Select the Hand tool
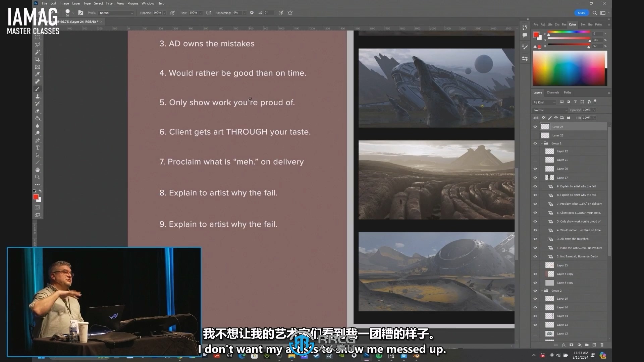Screen dimensions: 644x362 pos(38,170)
